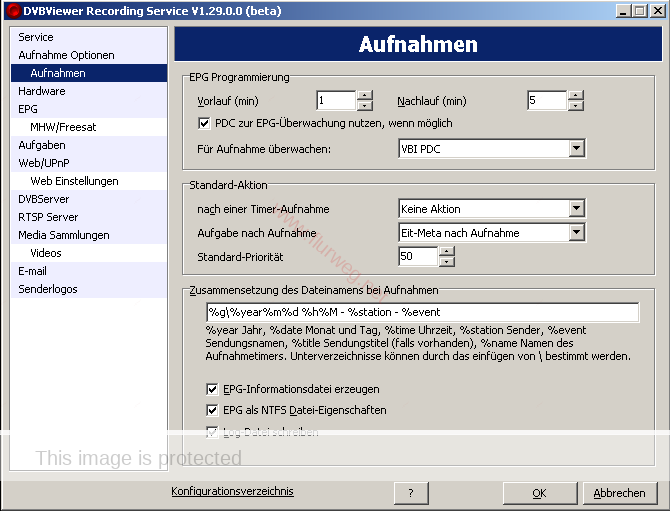Select Aufgaben in the sidebar

coord(89,145)
